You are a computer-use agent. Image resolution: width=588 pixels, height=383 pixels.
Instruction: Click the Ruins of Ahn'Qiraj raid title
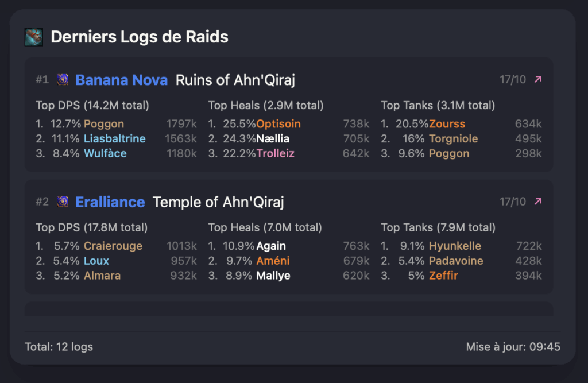235,80
